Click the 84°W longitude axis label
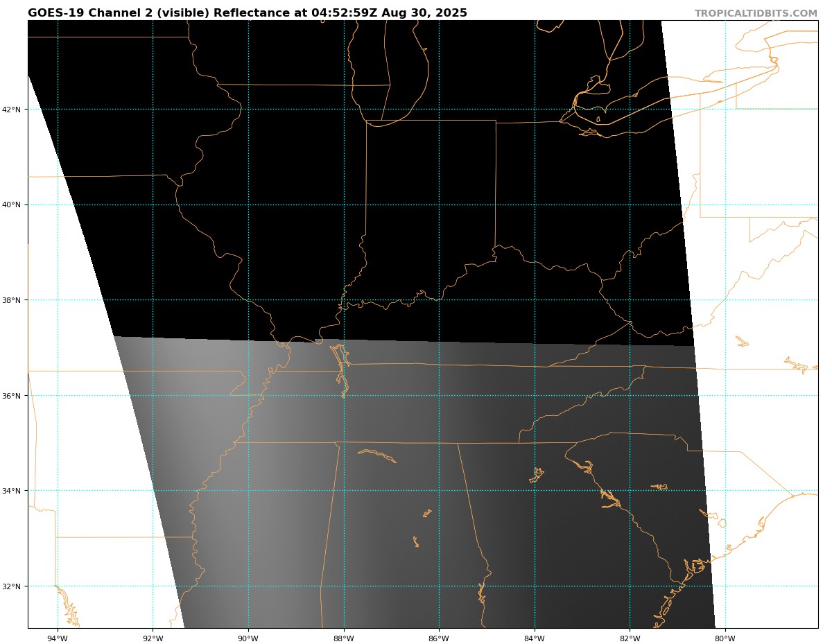Image resolution: width=832 pixels, height=644 pixels. (x=535, y=638)
